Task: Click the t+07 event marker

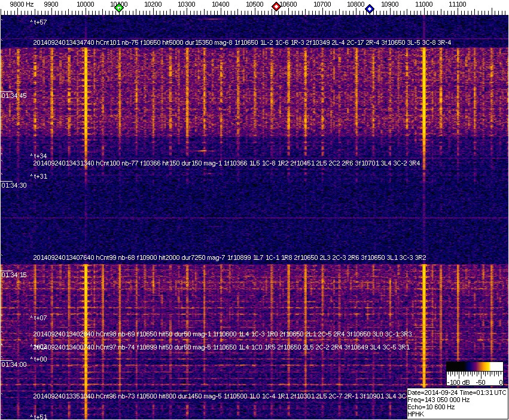Action: [39, 318]
